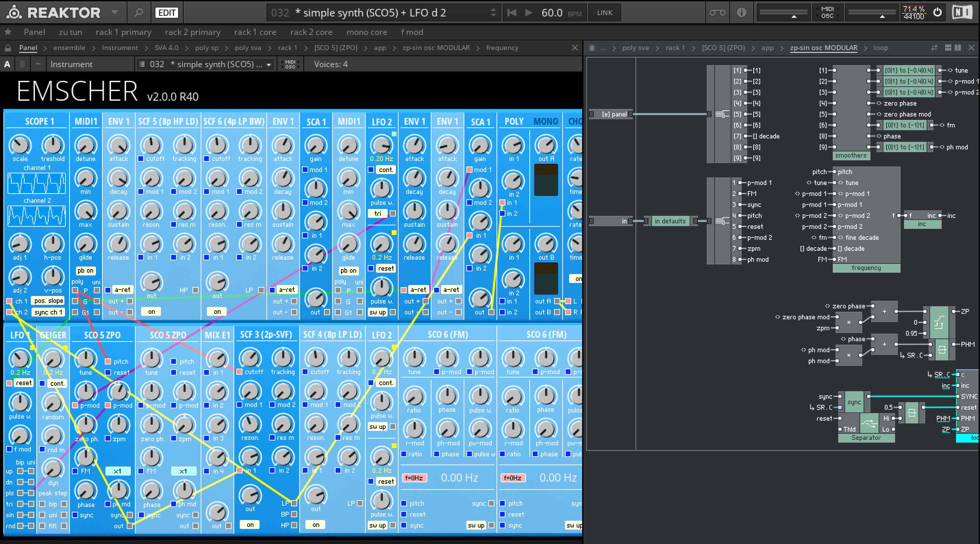Click the favorites star icon
980x544 pixels.
point(8,32)
